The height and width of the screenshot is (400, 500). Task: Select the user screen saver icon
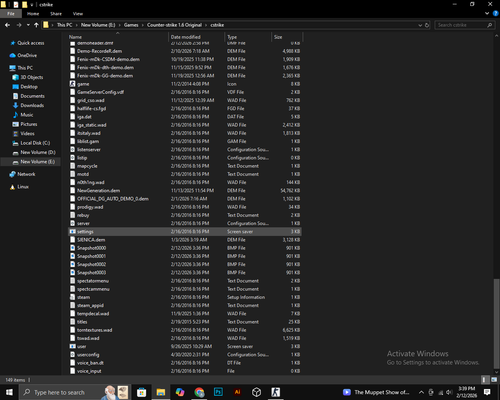point(72,346)
